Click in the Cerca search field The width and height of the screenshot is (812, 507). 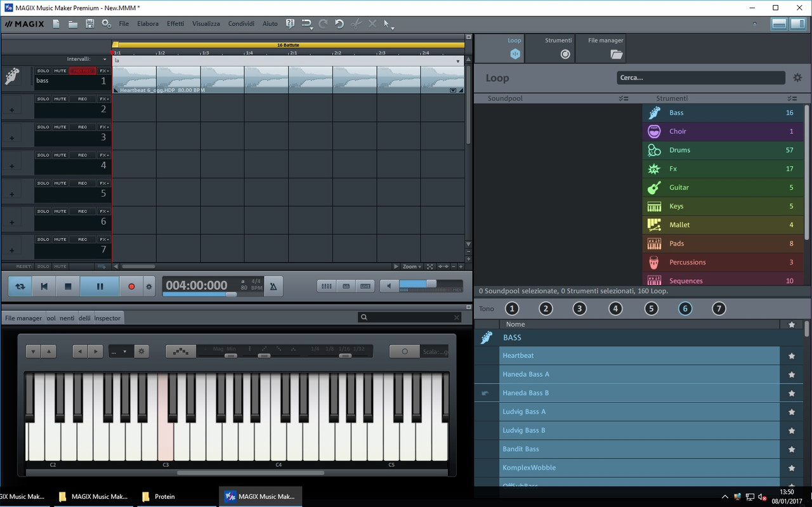tap(701, 77)
